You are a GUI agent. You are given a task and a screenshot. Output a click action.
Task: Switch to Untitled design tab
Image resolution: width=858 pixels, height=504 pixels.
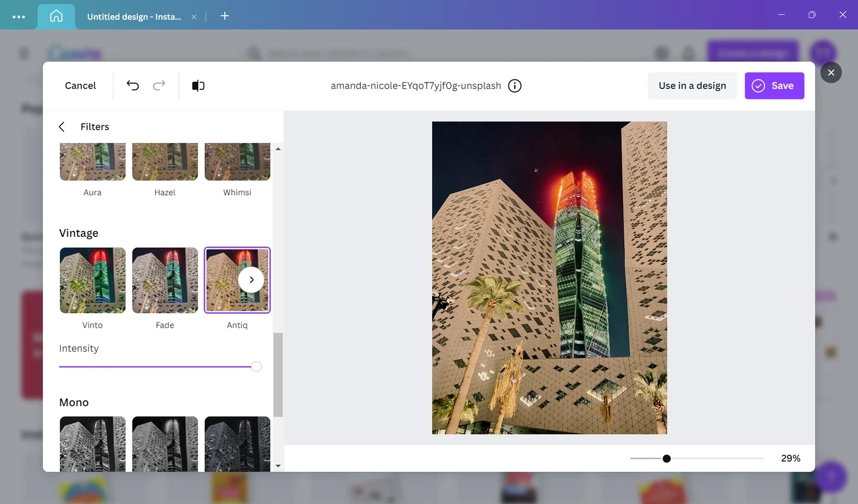134,17
